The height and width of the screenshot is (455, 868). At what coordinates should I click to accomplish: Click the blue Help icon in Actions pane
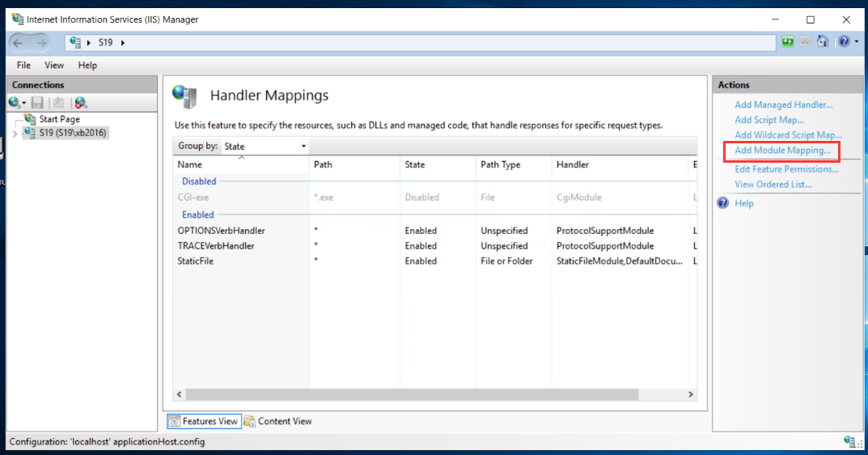(x=723, y=203)
